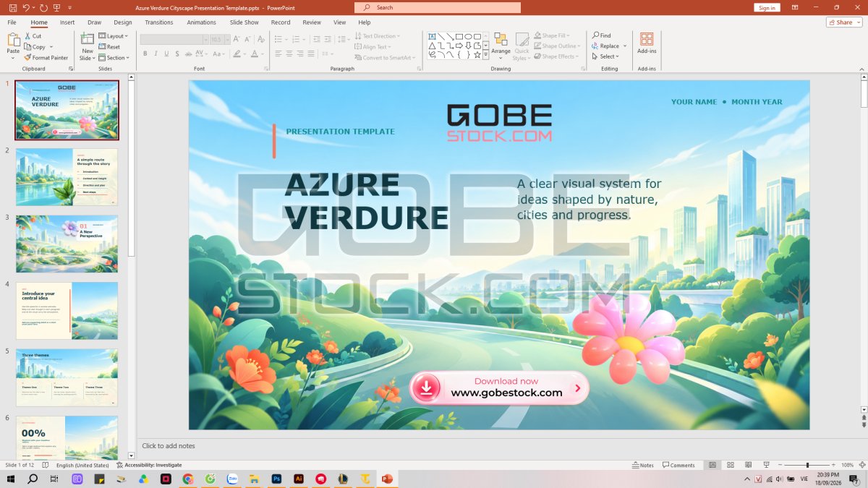
Task: Toggle the Comments pane from the status bar
Action: tap(678, 465)
